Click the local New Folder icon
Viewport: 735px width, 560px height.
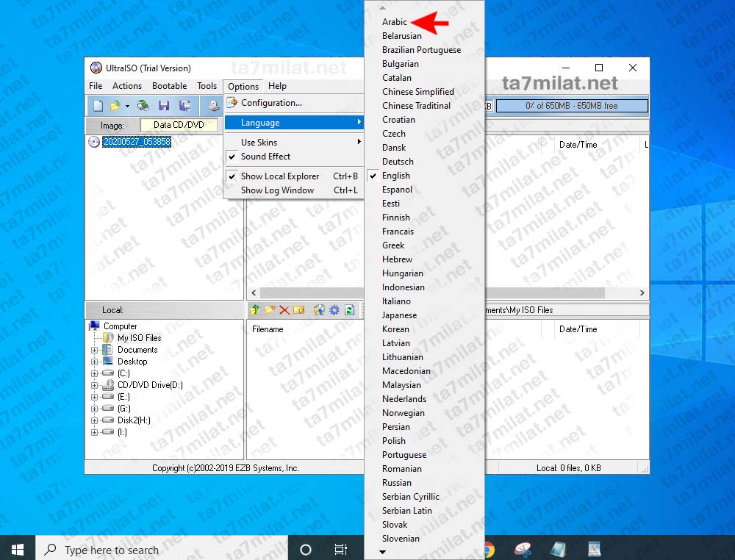270,309
